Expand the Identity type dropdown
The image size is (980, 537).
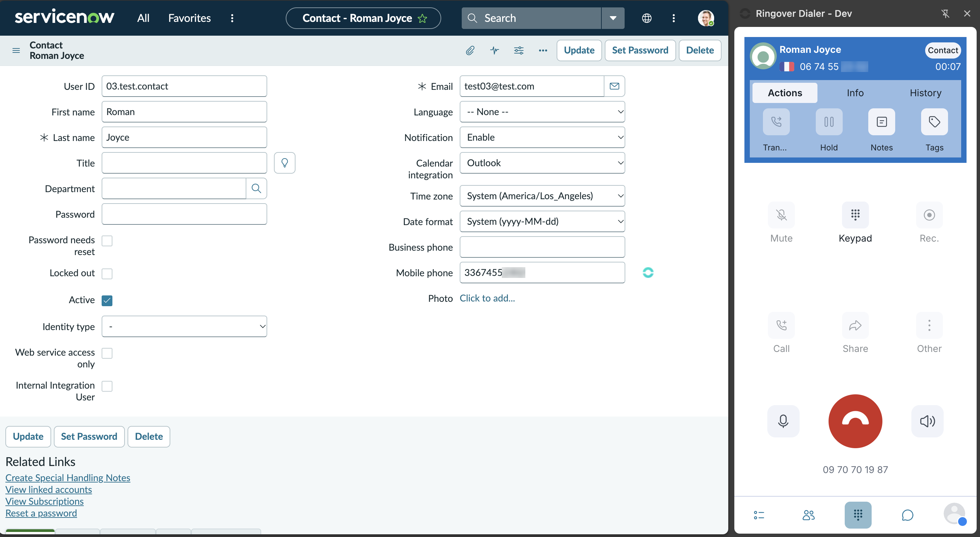point(184,326)
